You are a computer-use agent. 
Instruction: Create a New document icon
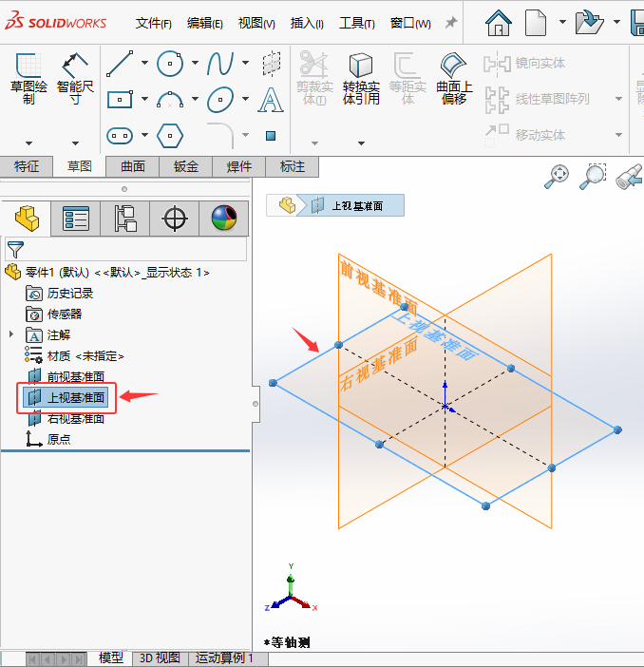pos(536,23)
